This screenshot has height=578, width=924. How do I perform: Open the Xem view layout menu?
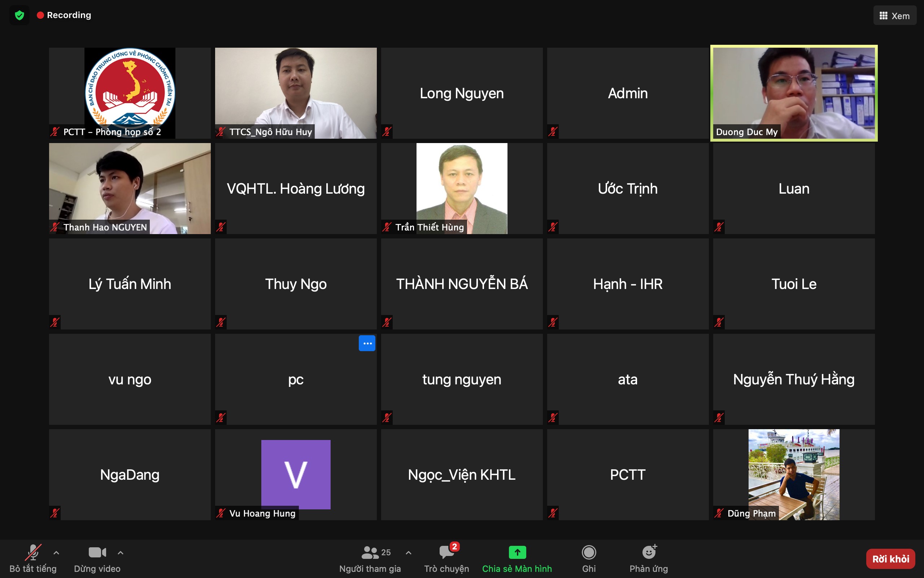[895, 16]
